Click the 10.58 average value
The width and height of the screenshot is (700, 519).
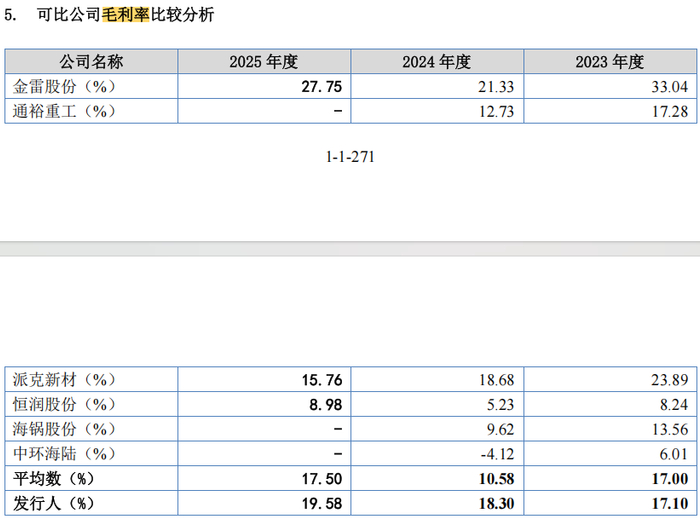[496, 479]
